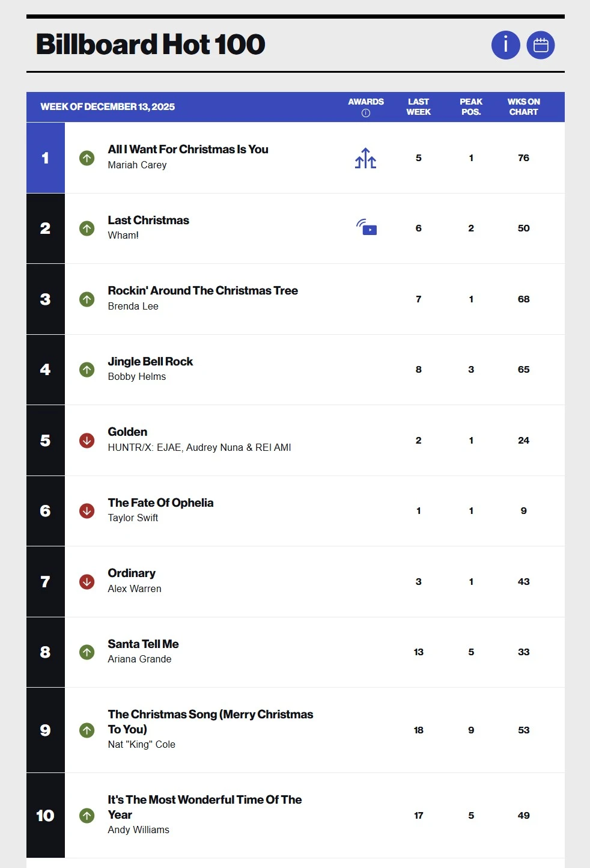This screenshot has width=590, height=868.
Task: Click the award icon for Mariah Carey's song
Action: [x=365, y=159]
